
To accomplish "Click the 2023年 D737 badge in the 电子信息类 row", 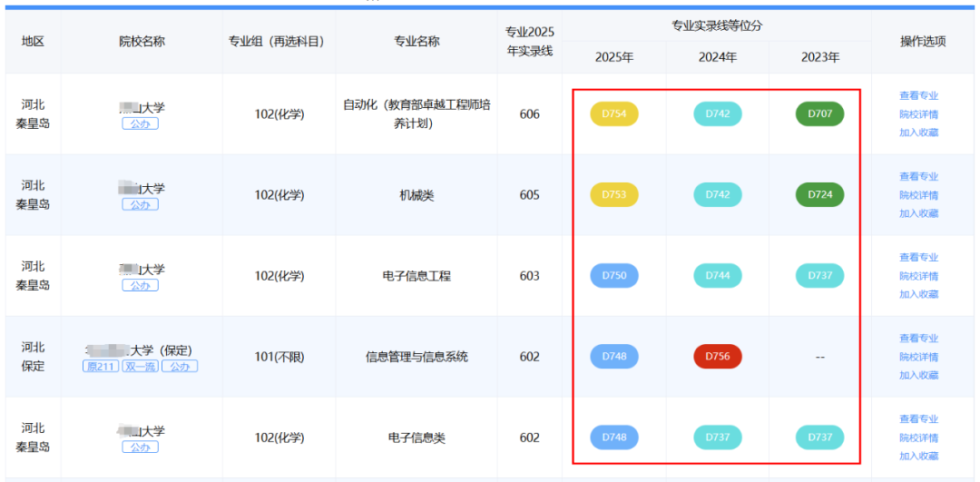I will pyautogui.click(x=820, y=437).
